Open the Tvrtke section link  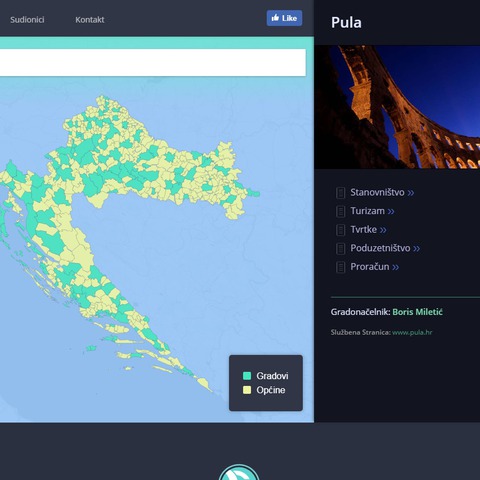coord(363,230)
